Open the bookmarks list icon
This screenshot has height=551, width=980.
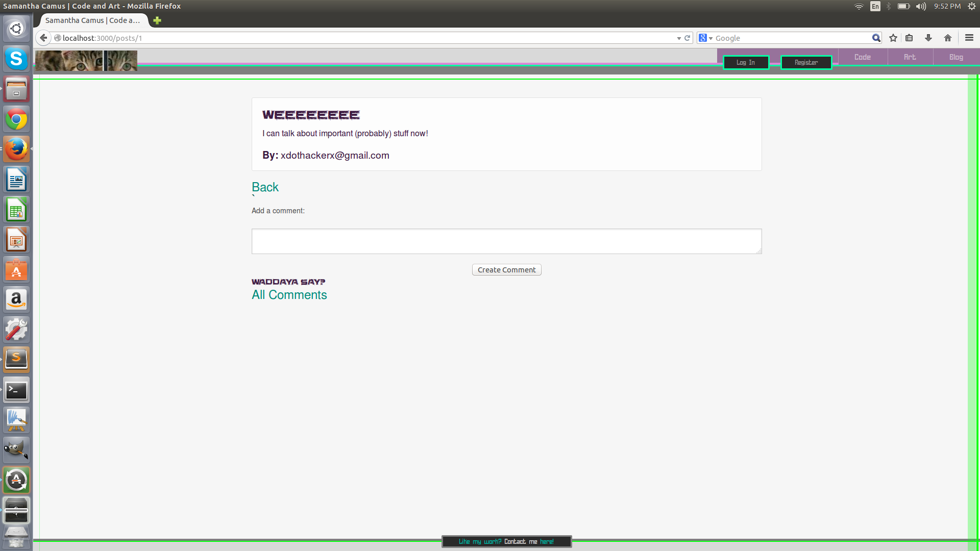click(909, 38)
